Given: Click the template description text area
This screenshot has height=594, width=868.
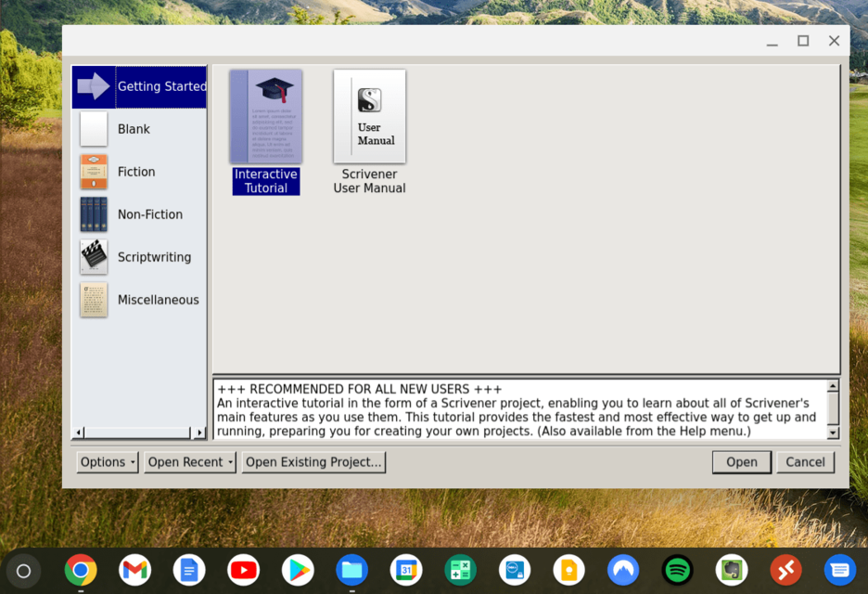Looking at the screenshot, I should click(x=520, y=410).
